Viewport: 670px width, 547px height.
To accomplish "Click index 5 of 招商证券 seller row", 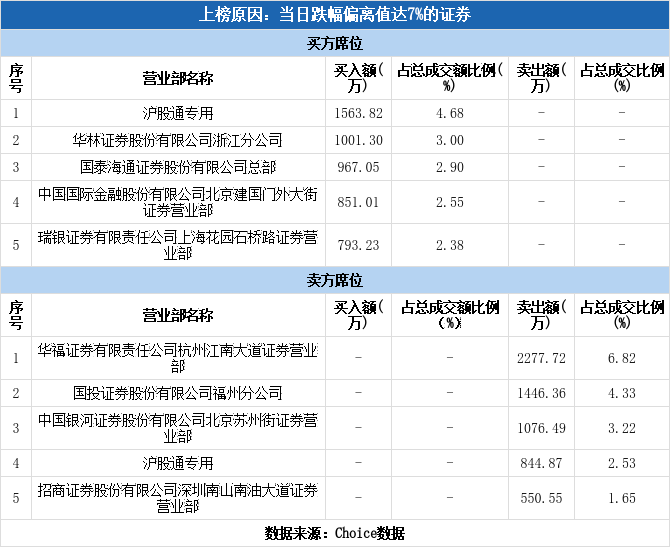I will point(16,498).
